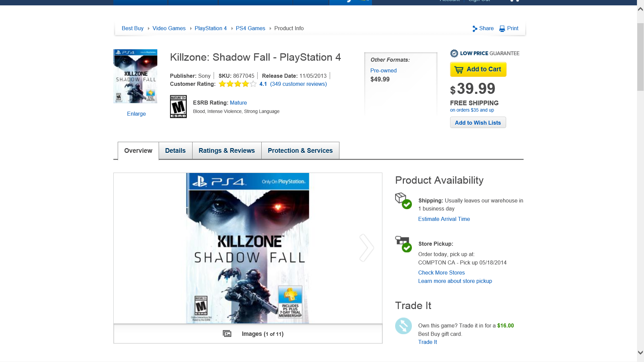Click the image gallery icon beside Images

coord(227,334)
